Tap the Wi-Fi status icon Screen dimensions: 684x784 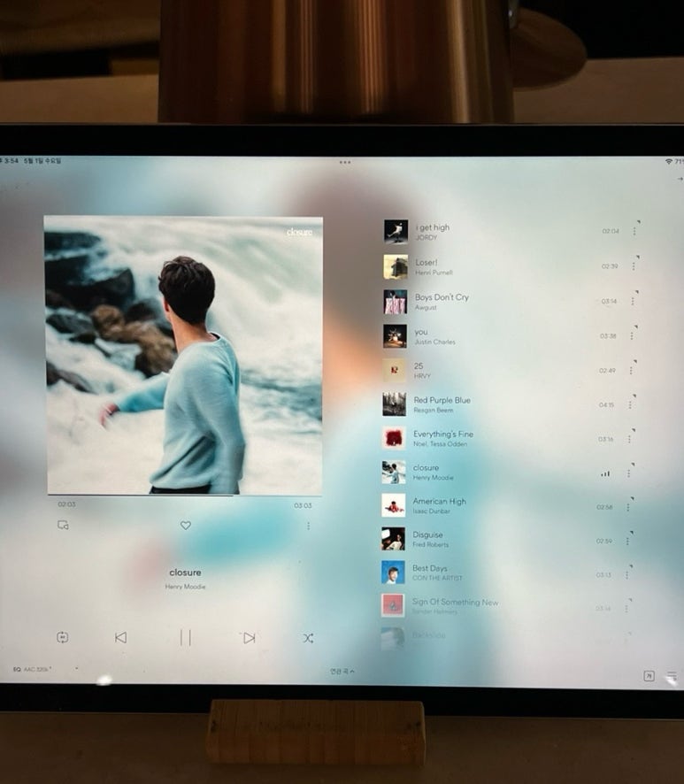point(668,162)
